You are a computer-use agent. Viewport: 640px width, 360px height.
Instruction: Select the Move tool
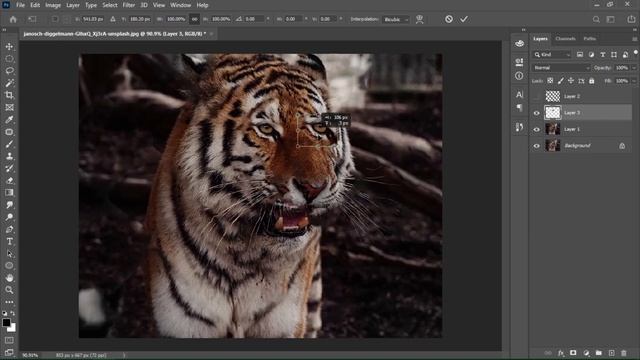click(x=9, y=47)
